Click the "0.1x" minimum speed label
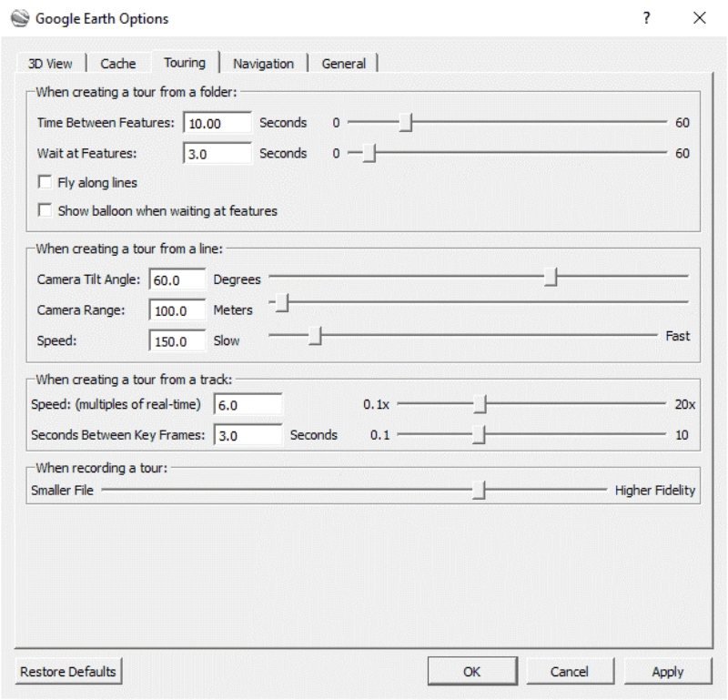This screenshot has width=728, height=700. tap(376, 404)
